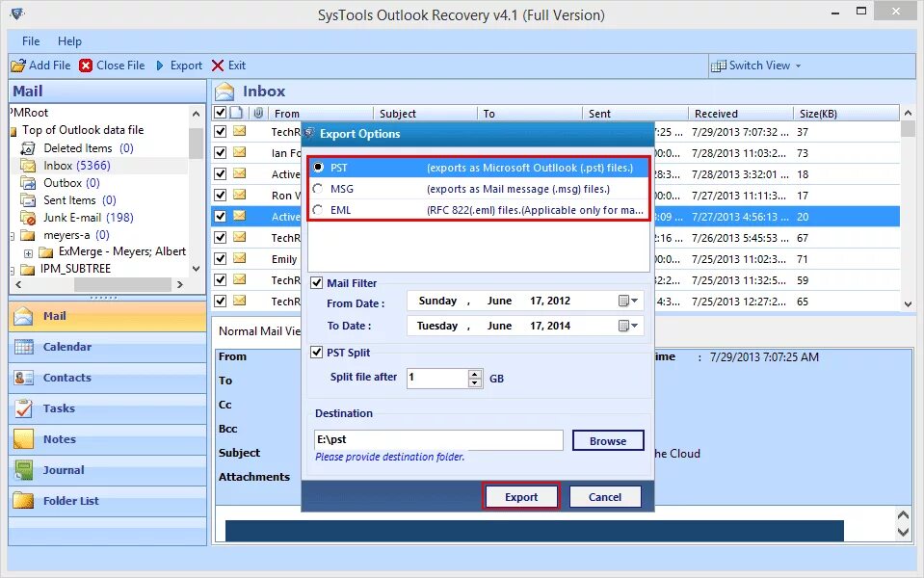
Task: Select Junk E-mail (198) folder label
Action: coord(89,218)
